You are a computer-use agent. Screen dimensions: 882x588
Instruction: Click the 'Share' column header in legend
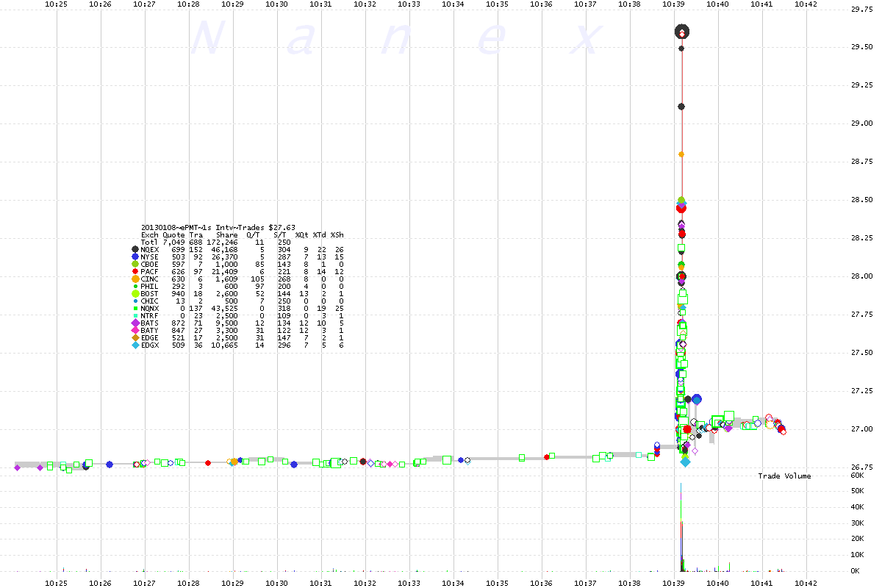coord(226,235)
